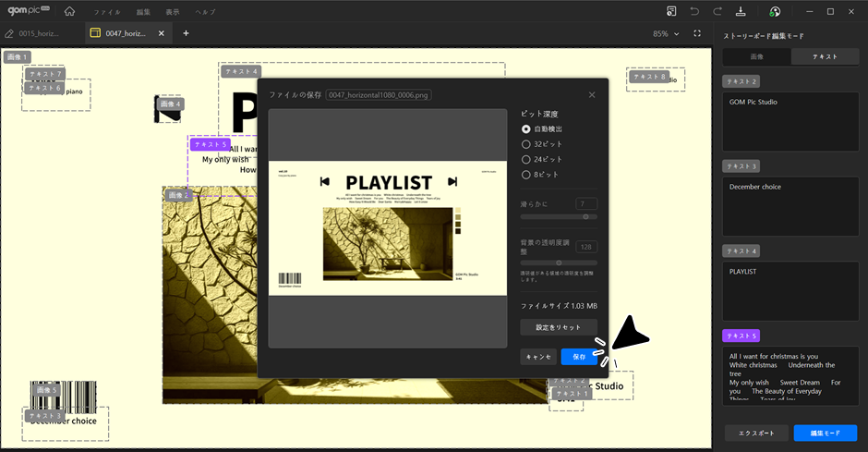Image resolution: width=868 pixels, height=452 pixels.
Task: Close the 0047_horiz tab
Action: click(163, 33)
